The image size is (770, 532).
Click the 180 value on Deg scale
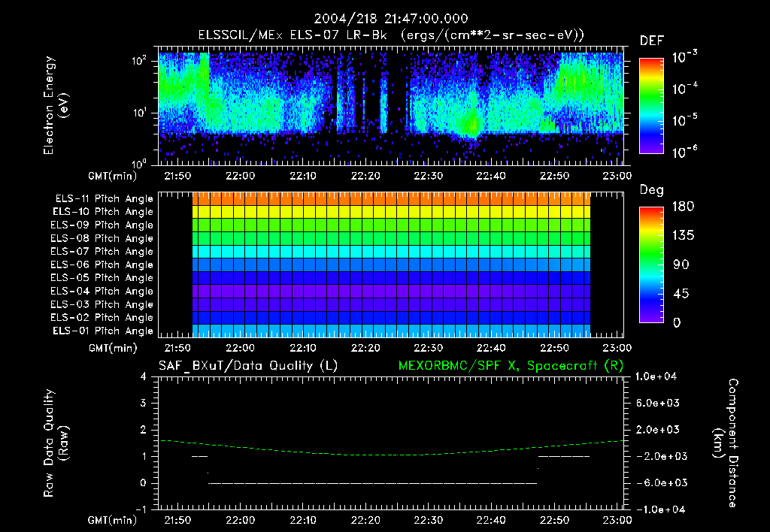click(683, 207)
